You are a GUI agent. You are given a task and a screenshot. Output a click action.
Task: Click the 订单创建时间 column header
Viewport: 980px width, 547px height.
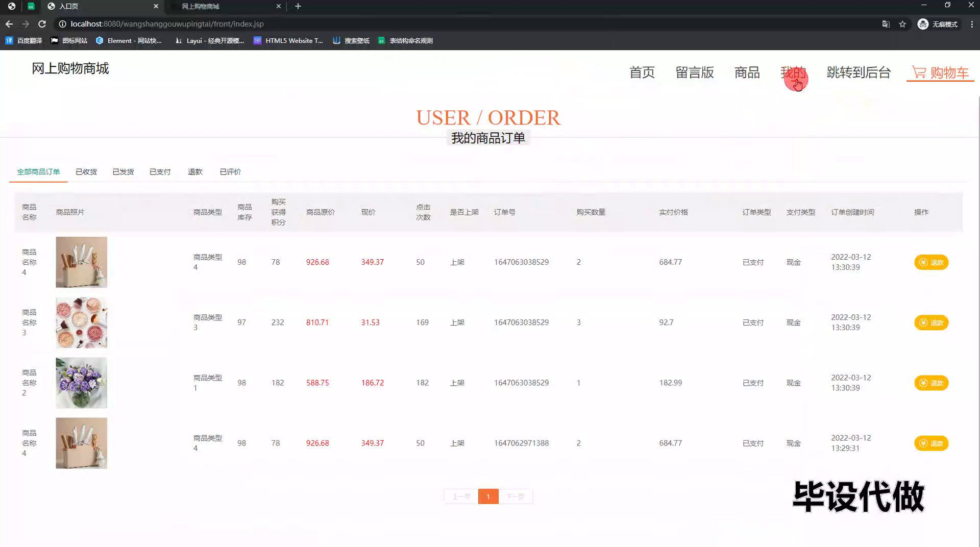pos(852,212)
